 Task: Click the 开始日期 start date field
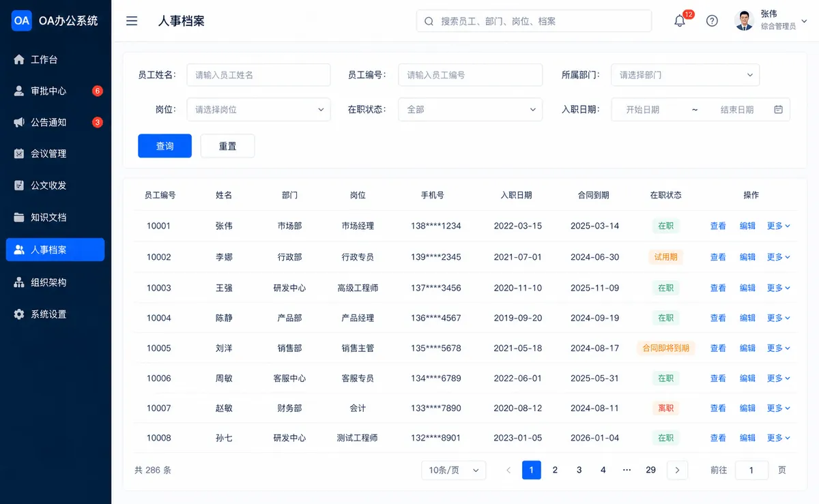coord(643,109)
